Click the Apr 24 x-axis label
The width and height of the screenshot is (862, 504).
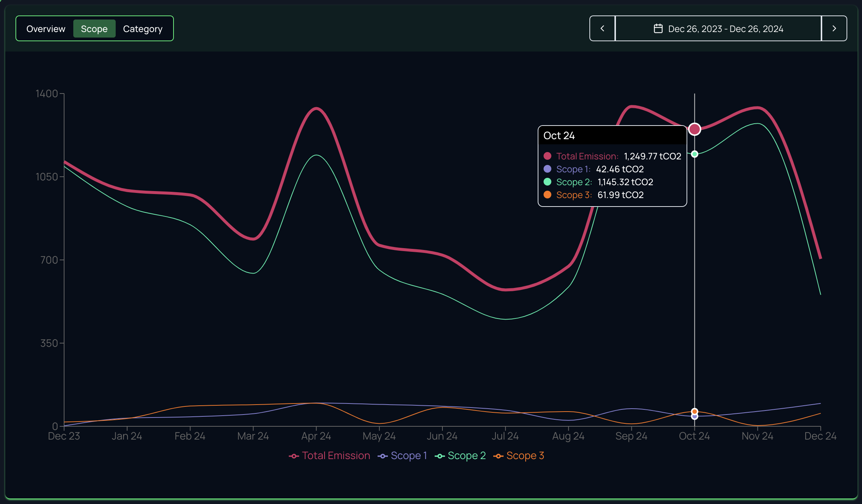click(316, 436)
